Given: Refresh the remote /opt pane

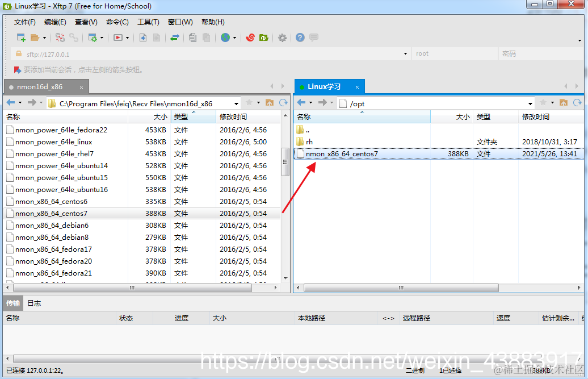Looking at the screenshot, I should [x=578, y=102].
